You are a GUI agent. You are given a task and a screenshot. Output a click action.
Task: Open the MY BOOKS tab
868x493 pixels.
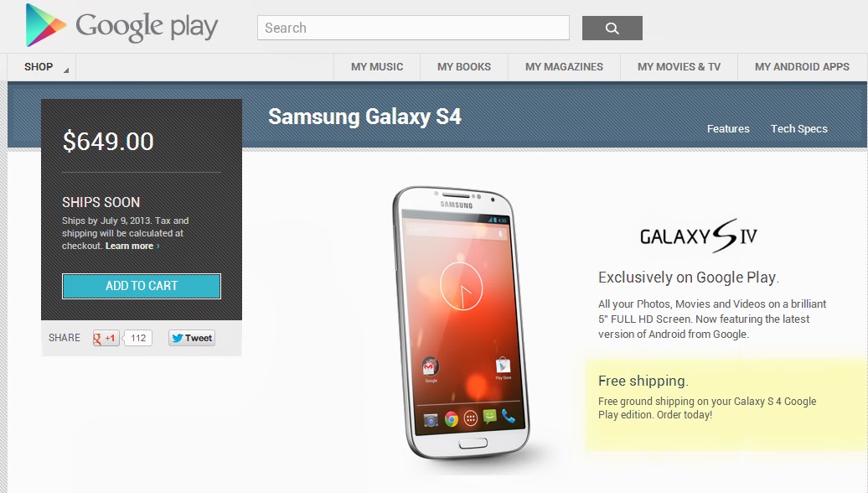coord(464,67)
